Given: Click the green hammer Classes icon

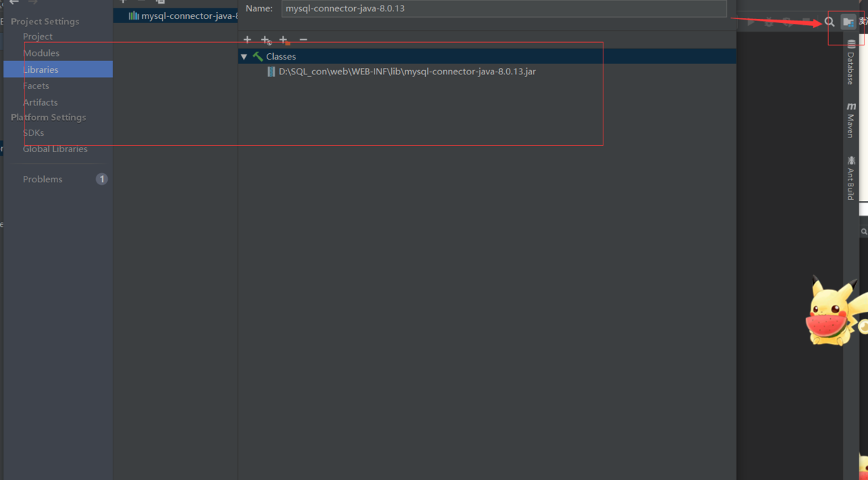Looking at the screenshot, I should (x=258, y=56).
